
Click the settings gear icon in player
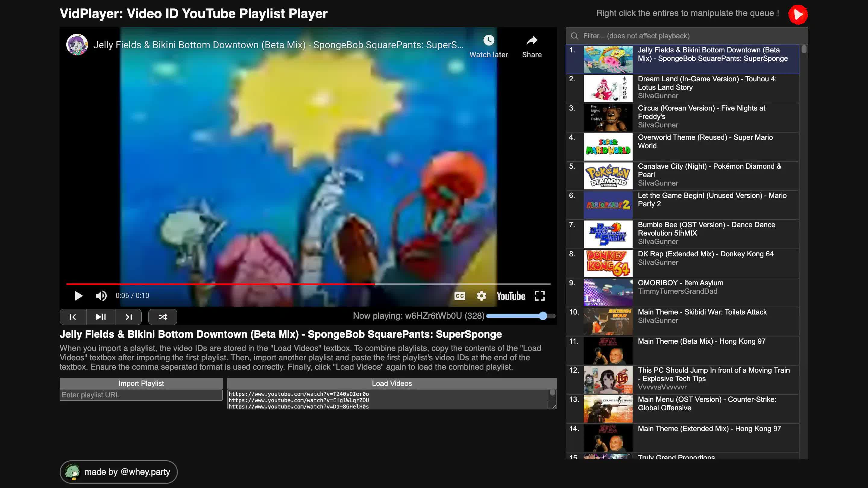[x=482, y=296]
